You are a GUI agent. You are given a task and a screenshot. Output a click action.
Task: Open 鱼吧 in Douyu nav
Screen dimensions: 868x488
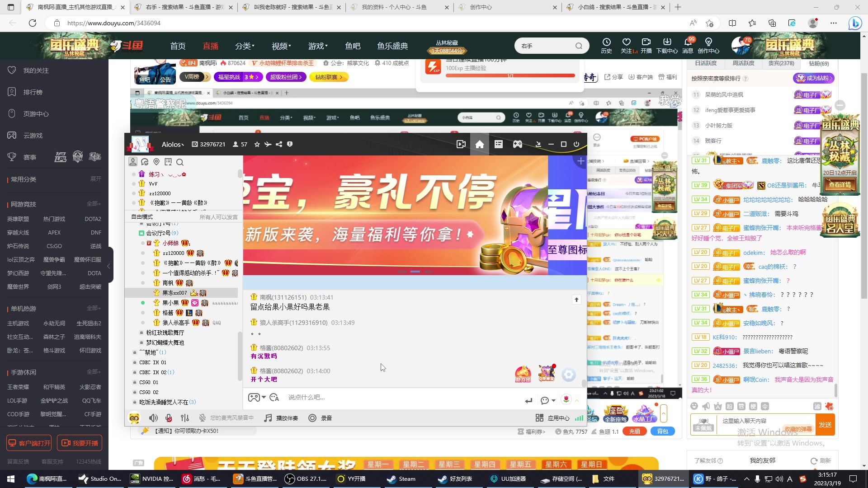(353, 46)
